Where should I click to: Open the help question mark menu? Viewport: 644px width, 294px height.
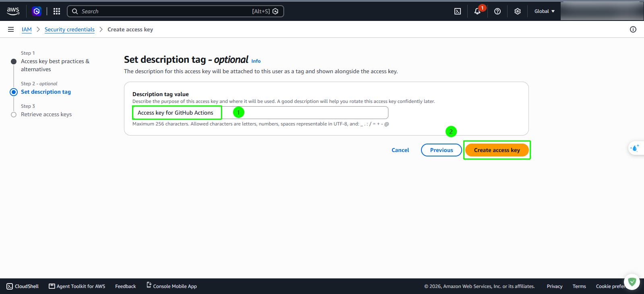[x=497, y=11]
